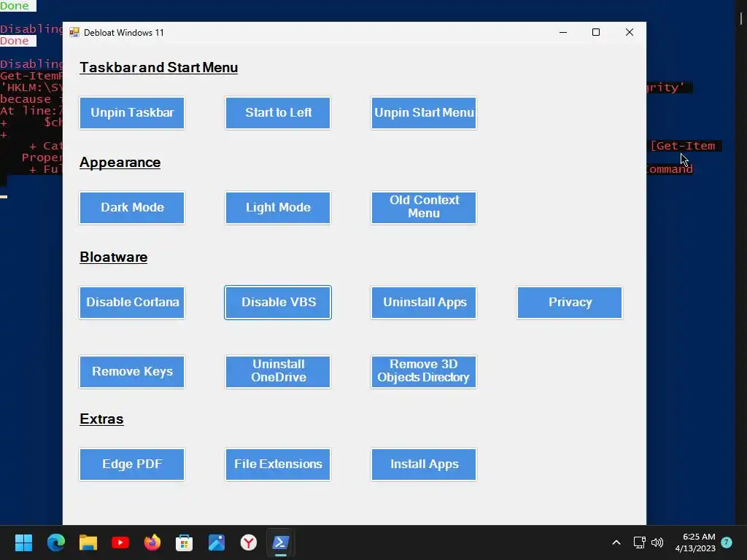Open volume control tray icon
This screenshot has width=747, height=560.
pyautogui.click(x=657, y=542)
